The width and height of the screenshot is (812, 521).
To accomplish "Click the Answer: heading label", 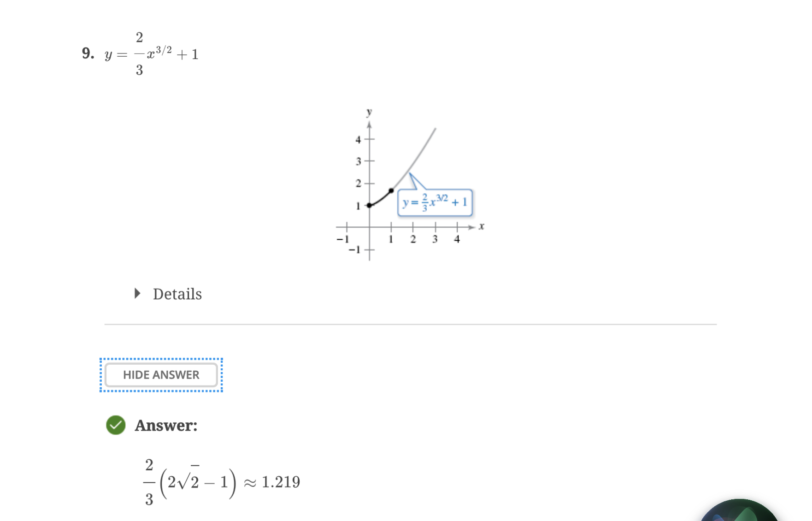I will pyautogui.click(x=166, y=426).
